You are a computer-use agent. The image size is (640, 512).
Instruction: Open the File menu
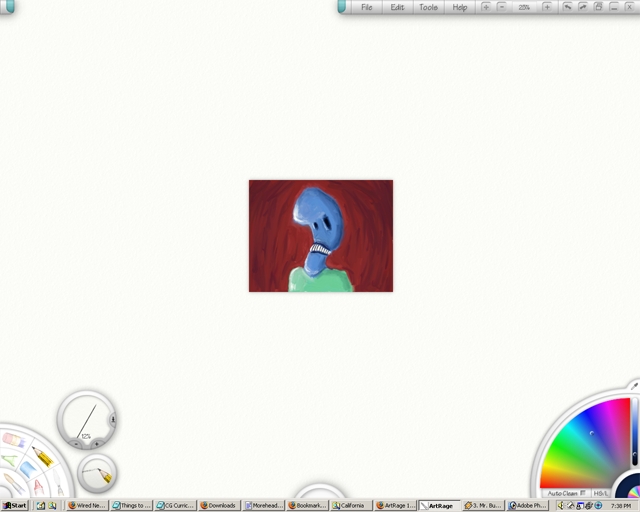[x=367, y=7]
